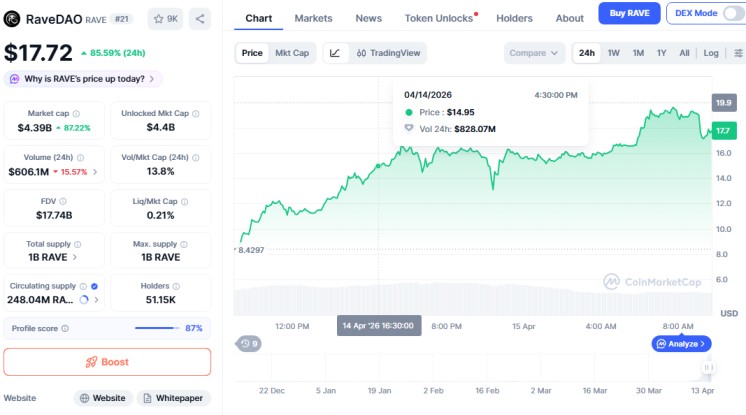Click the globe icon on Website button
The width and height of the screenshot is (746, 415).
pos(84,398)
